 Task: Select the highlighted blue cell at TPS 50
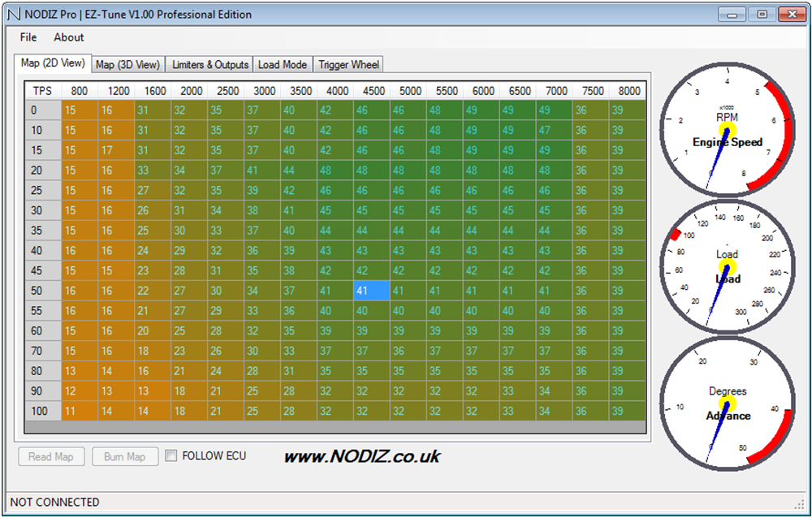pos(372,291)
